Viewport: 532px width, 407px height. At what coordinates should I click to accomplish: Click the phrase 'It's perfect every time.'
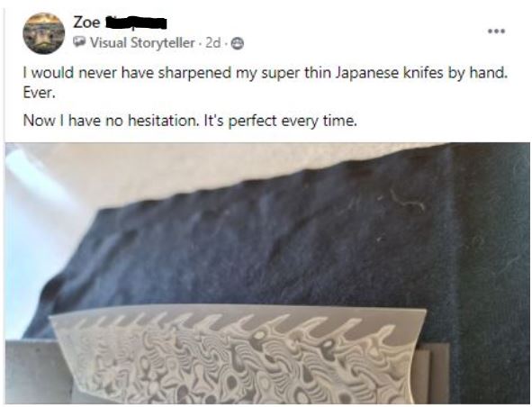click(280, 121)
